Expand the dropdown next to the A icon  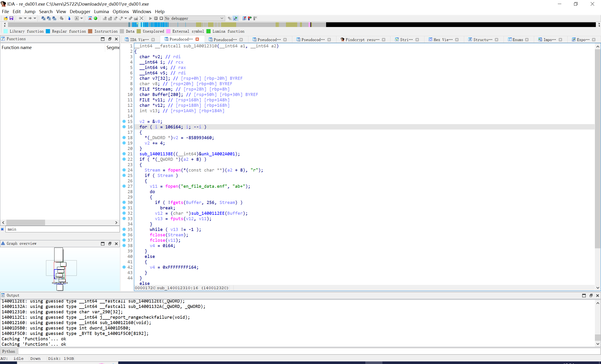click(x=81, y=18)
